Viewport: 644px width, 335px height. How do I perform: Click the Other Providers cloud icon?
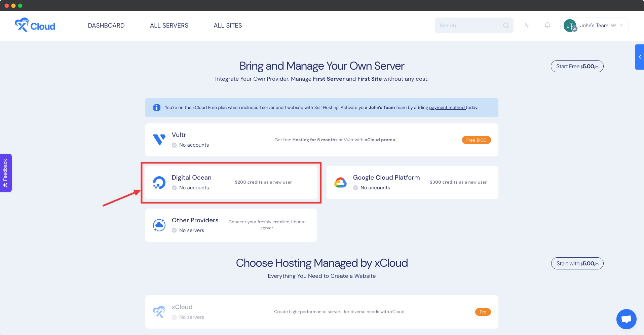(159, 225)
